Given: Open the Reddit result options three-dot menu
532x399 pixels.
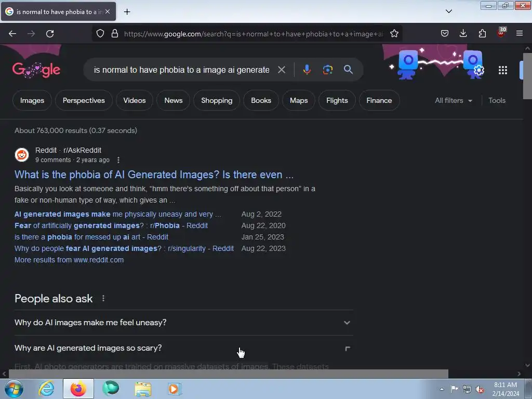Looking at the screenshot, I should pyautogui.click(x=118, y=160).
